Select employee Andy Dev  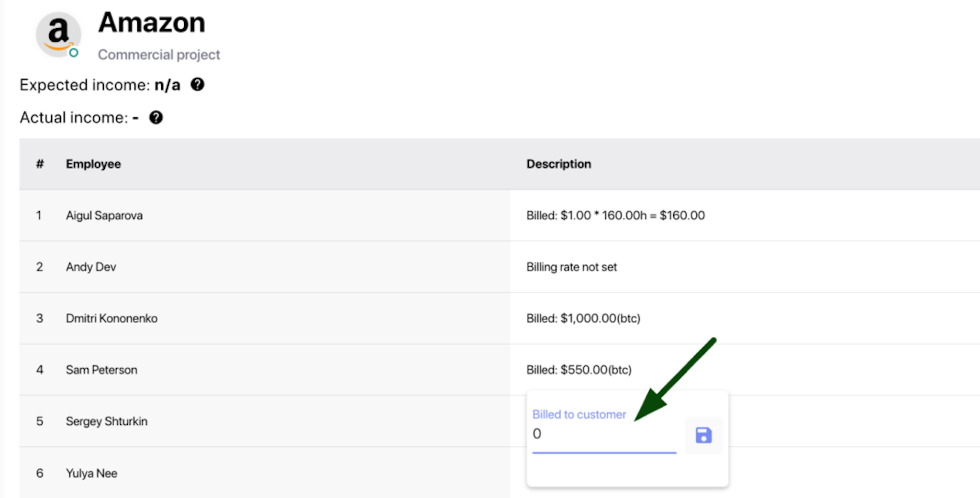click(x=91, y=267)
